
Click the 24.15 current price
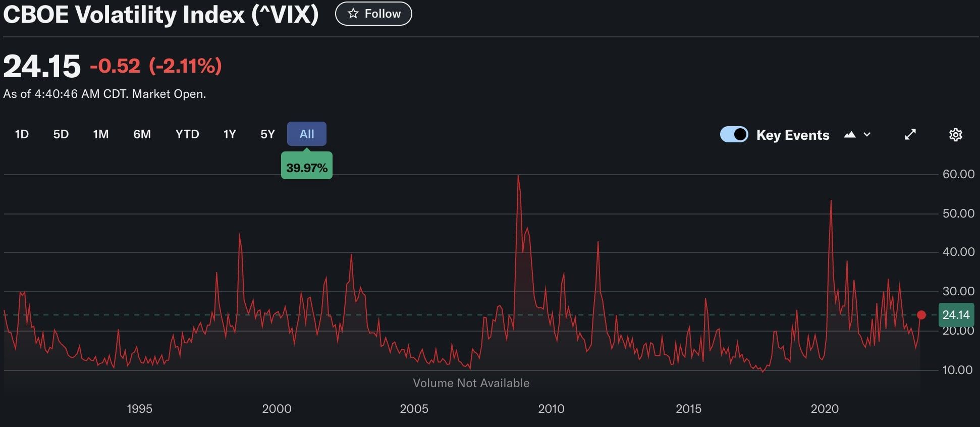click(42, 66)
